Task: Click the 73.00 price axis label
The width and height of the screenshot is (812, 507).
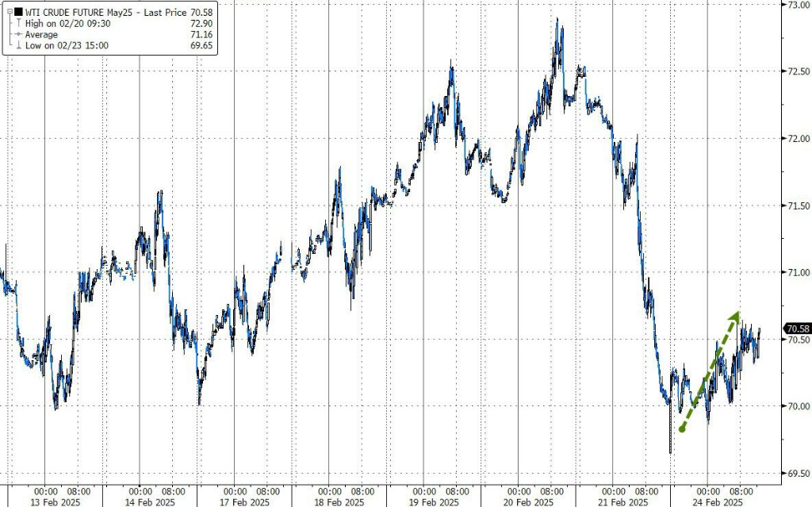Action: (x=798, y=5)
